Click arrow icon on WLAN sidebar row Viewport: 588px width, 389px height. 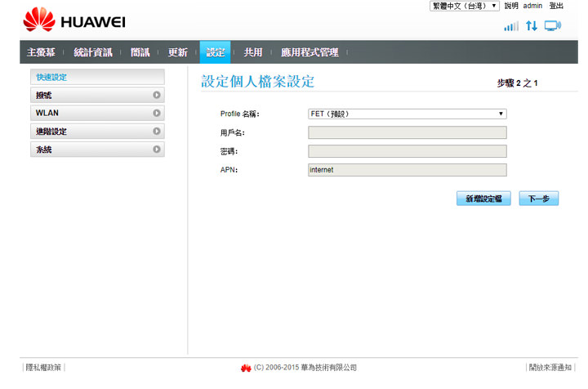coord(157,113)
